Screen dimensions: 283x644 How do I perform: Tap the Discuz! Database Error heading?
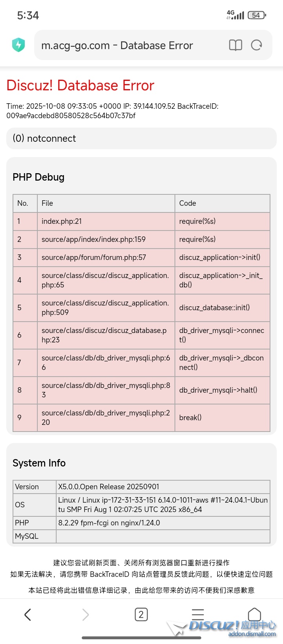80,85
